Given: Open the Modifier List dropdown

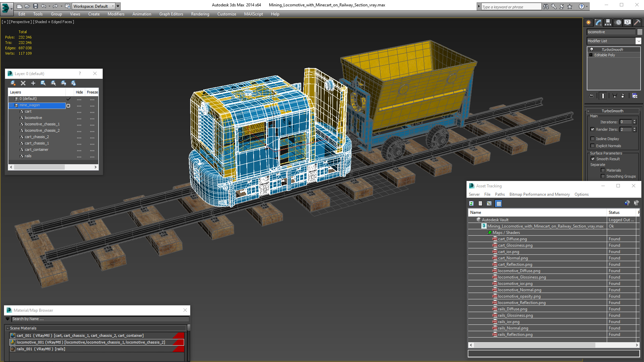Looking at the screenshot, I should point(638,41).
